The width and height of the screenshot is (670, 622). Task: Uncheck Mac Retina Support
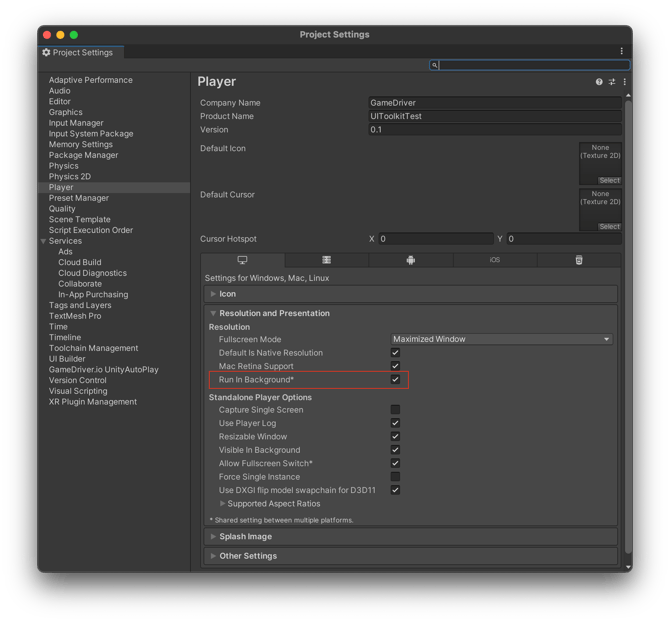[x=395, y=366]
